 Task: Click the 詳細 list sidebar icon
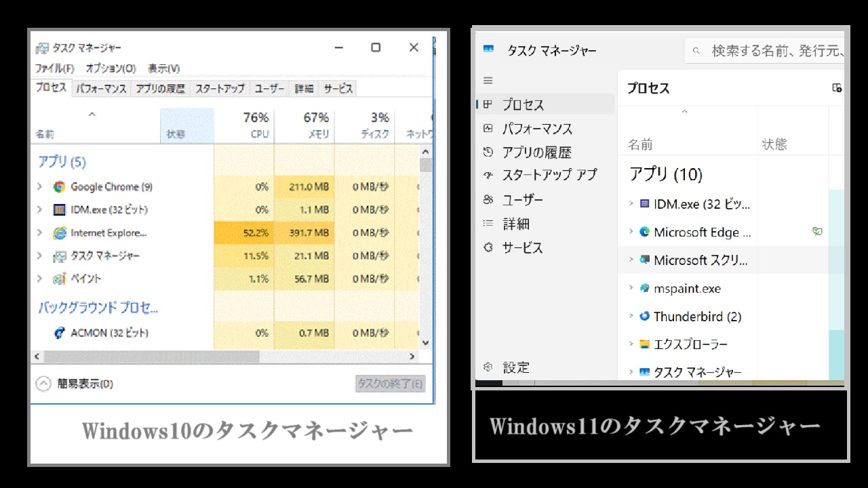click(488, 223)
